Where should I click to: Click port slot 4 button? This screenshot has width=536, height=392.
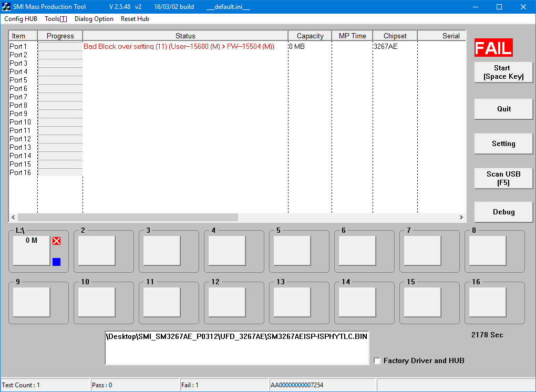(x=227, y=251)
